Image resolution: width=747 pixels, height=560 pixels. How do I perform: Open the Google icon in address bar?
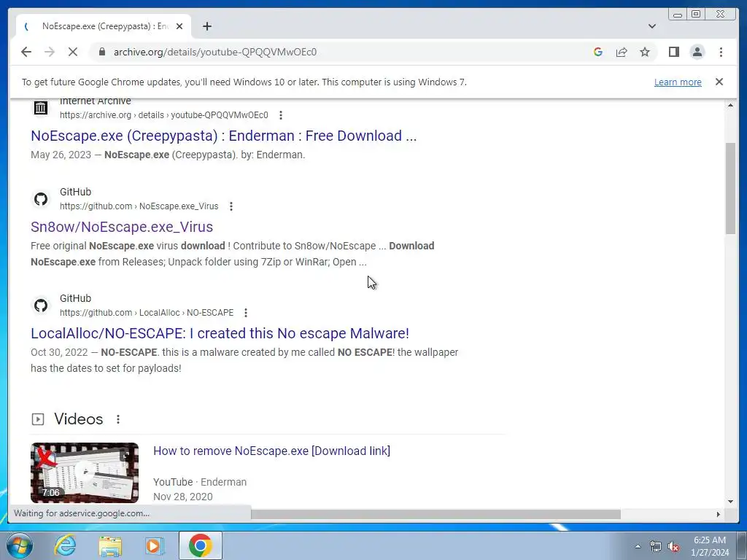tap(598, 52)
